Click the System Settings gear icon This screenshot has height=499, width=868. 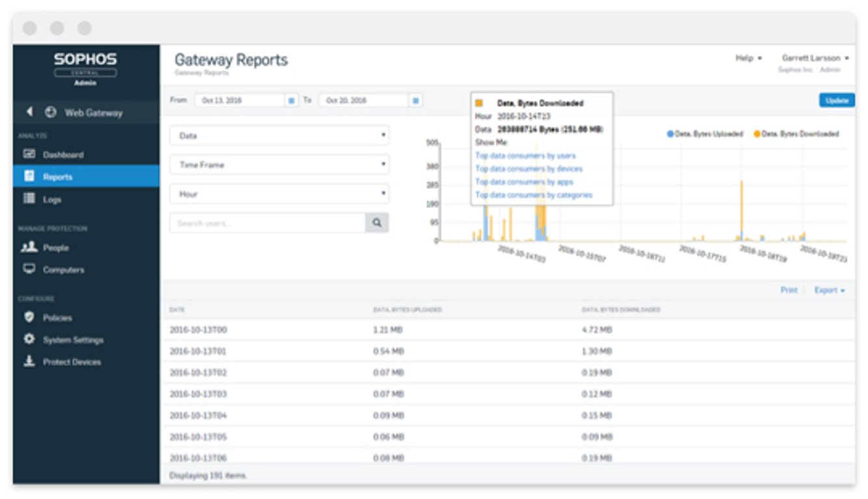[x=29, y=340]
